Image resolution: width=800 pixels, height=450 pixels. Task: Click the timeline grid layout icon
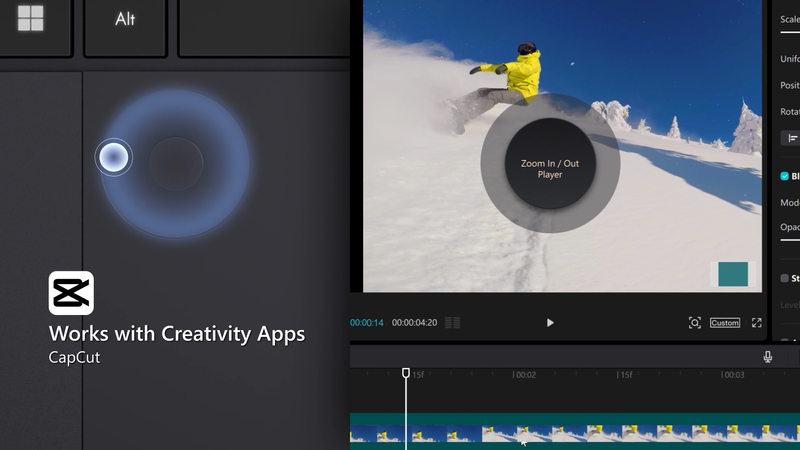(x=453, y=322)
